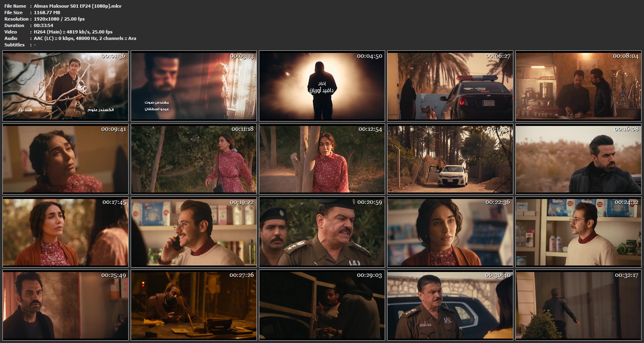Screen dimensions: 644x343
Task: Click the 'Resolution' label
Action: pos(17,19)
